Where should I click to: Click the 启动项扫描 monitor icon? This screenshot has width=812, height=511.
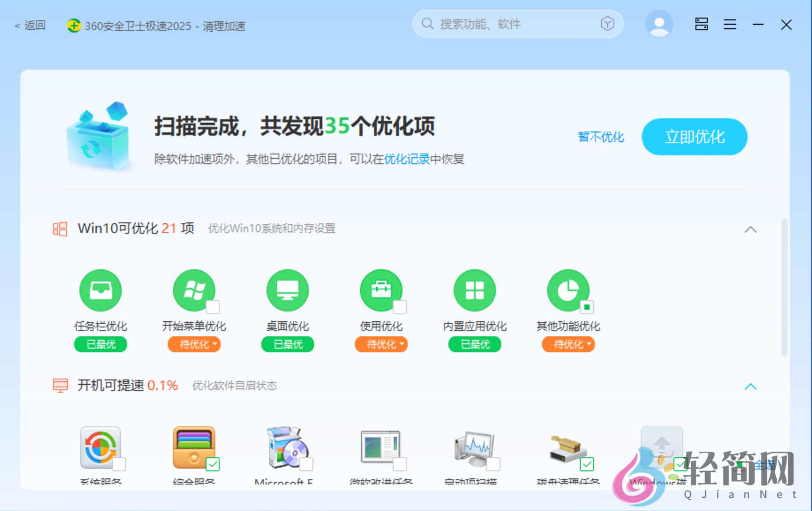(474, 448)
